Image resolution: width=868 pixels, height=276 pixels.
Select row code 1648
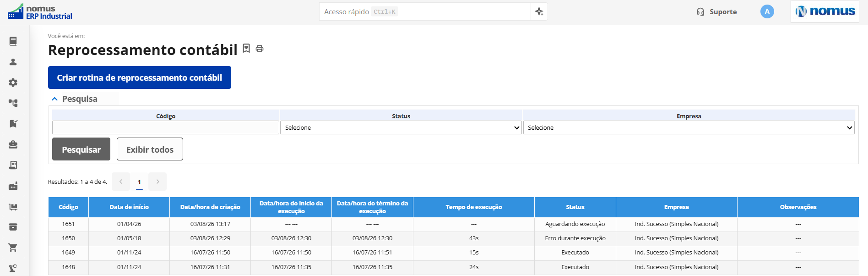(x=68, y=267)
